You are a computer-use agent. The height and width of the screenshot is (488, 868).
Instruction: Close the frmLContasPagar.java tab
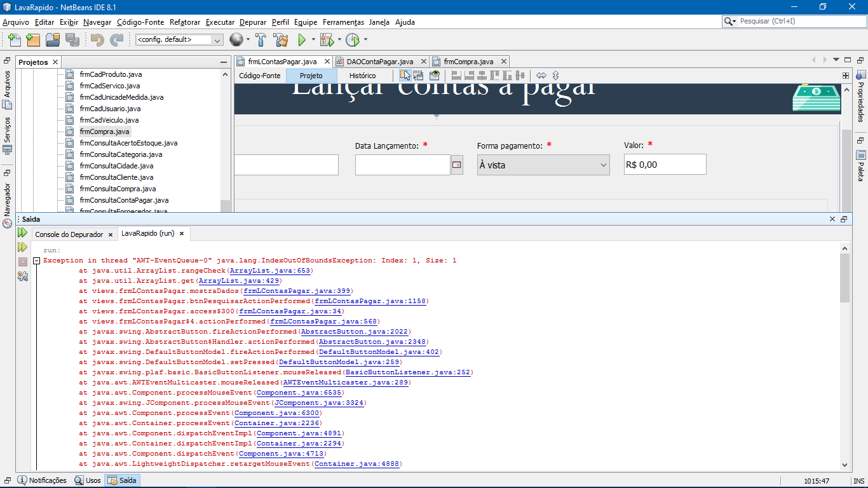(x=327, y=62)
